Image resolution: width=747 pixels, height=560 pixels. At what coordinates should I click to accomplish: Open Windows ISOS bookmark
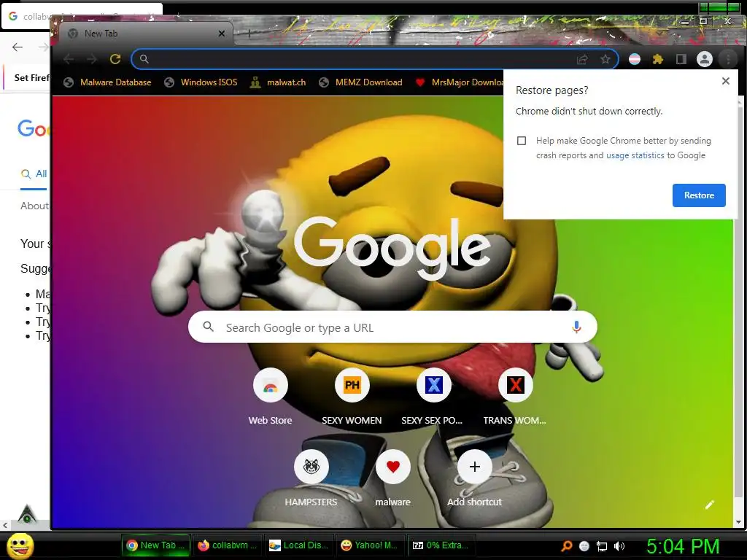[x=201, y=82]
